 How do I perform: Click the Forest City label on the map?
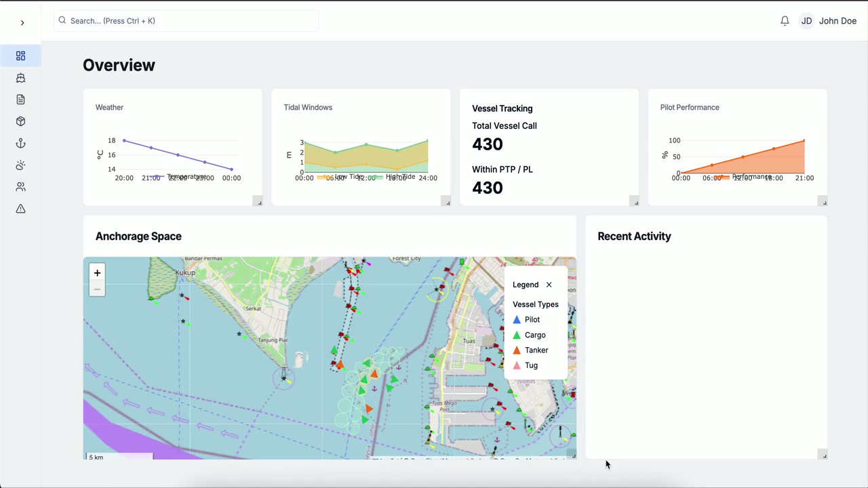[x=407, y=258]
